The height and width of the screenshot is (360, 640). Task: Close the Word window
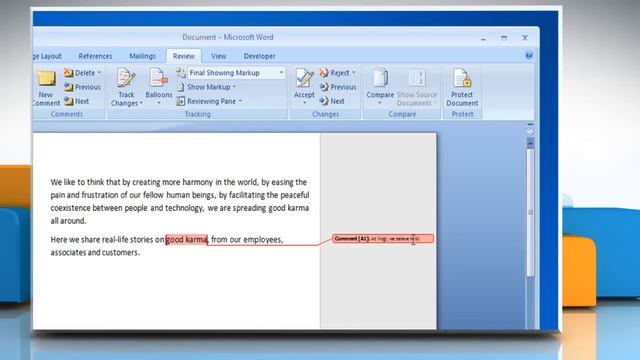[x=525, y=38]
